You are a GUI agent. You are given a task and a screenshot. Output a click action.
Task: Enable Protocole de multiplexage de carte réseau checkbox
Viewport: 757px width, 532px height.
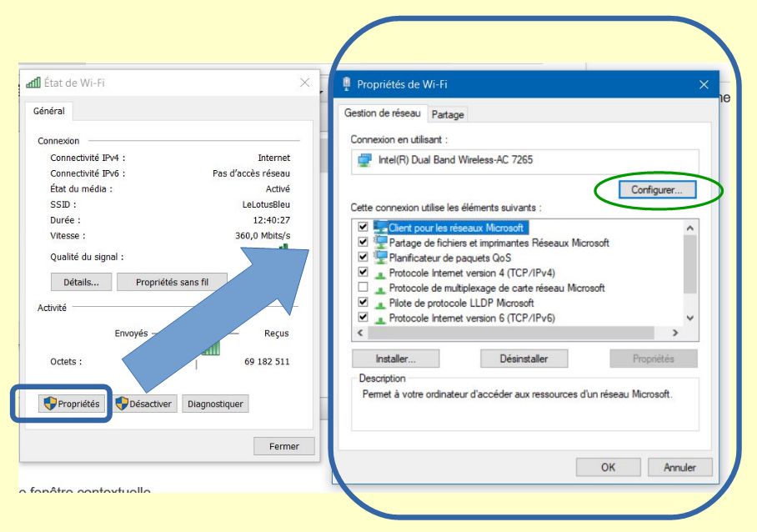(363, 288)
